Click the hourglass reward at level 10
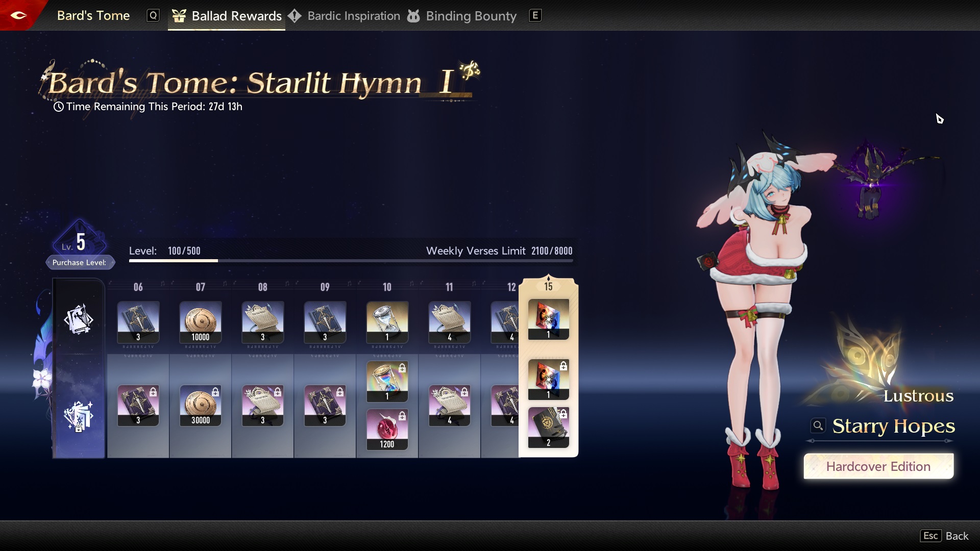Image resolution: width=980 pixels, height=551 pixels. point(387,322)
